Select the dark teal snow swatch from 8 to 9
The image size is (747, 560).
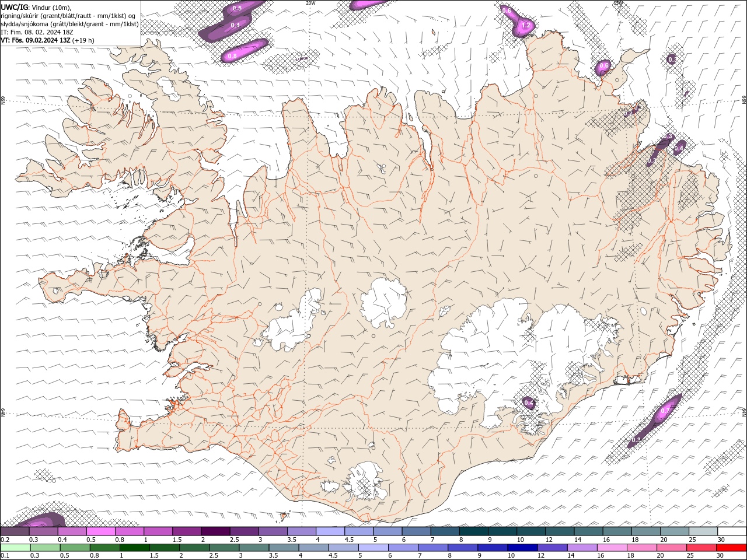pos(474,531)
